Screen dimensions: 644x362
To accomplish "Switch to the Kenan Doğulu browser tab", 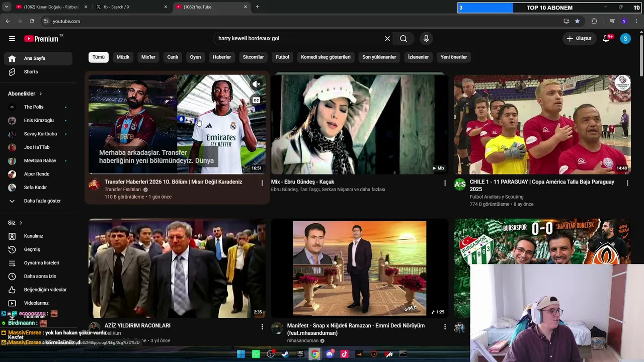I will tap(51, 7).
